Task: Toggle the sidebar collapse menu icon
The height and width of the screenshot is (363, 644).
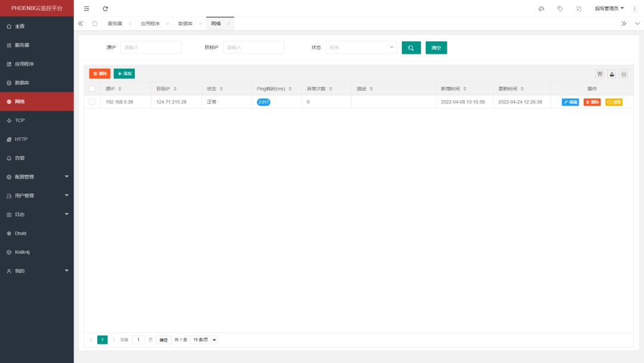Action: point(86,8)
